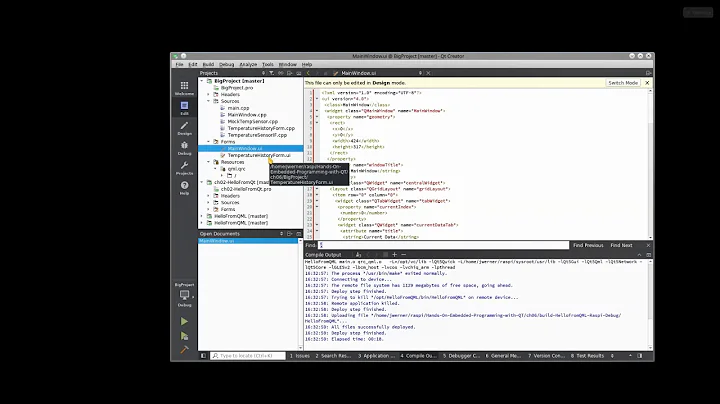Click the Type to locate search field

(248, 356)
